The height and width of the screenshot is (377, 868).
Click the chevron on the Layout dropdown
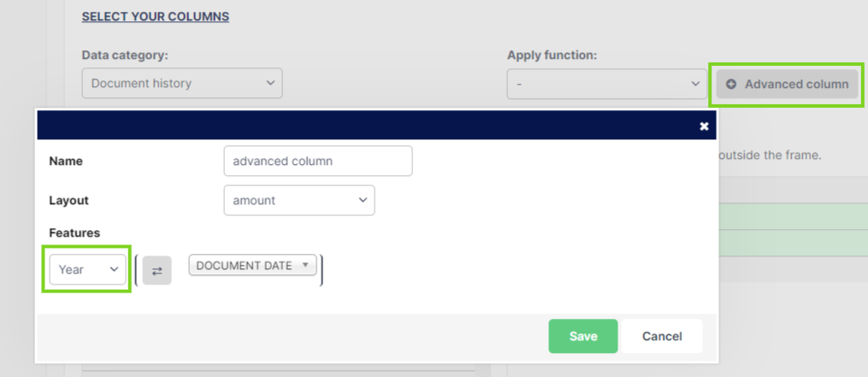pyautogui.click(x=363, y=200)
